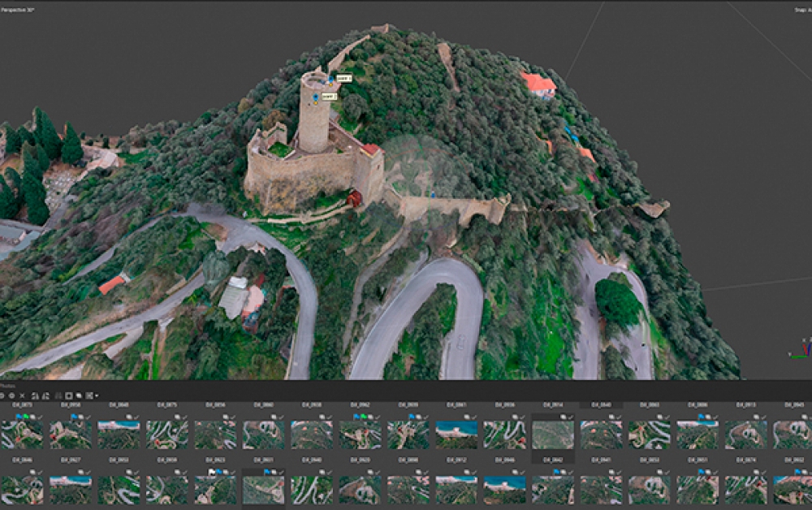Image resolution: width=812 pixels, height=510 pixels.
Task: Click the white flag icon above a second-row thumbnail
Action: point(212,471)
